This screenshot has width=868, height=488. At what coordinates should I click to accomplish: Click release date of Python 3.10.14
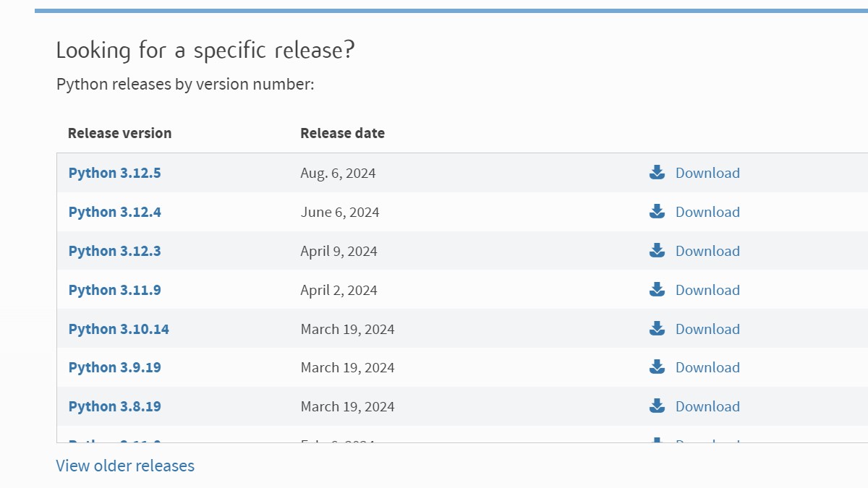point(348,329)
